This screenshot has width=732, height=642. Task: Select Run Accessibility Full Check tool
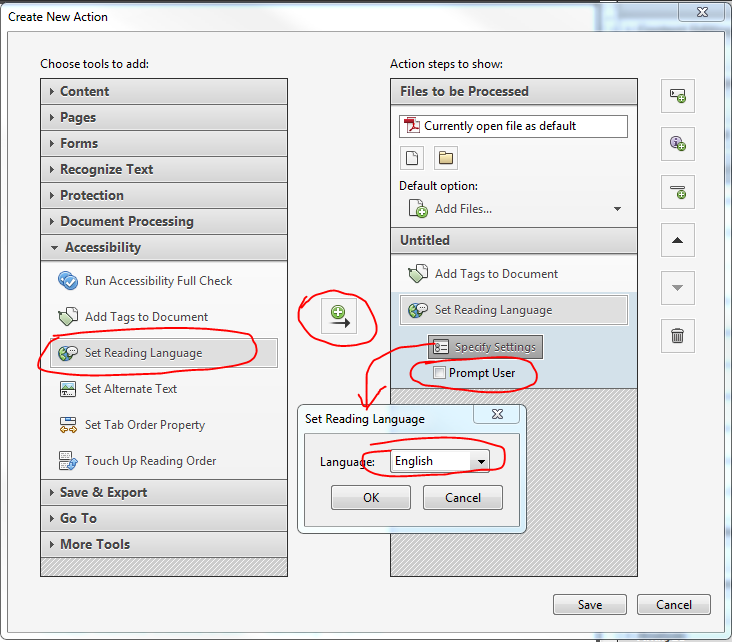coord(158,281)
